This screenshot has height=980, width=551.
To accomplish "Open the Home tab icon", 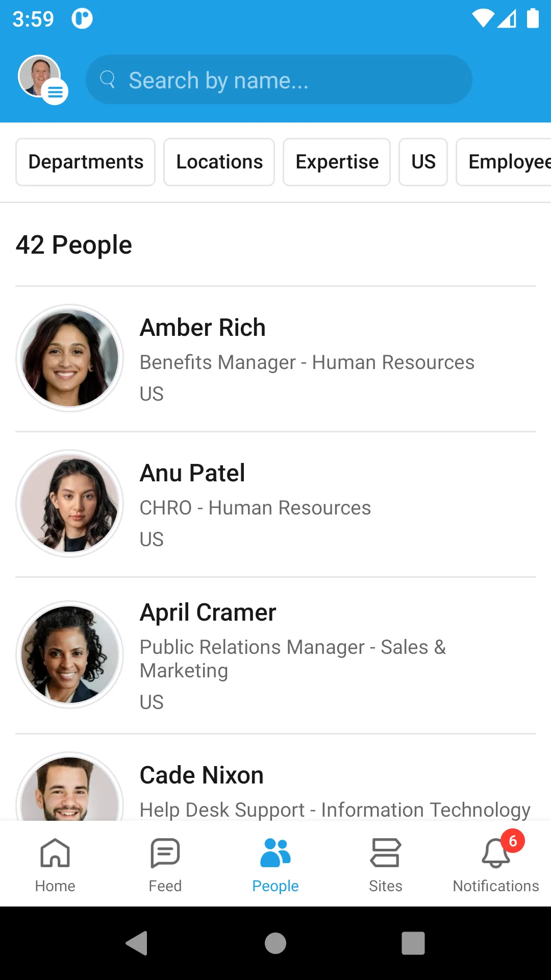I will (55, 853).
